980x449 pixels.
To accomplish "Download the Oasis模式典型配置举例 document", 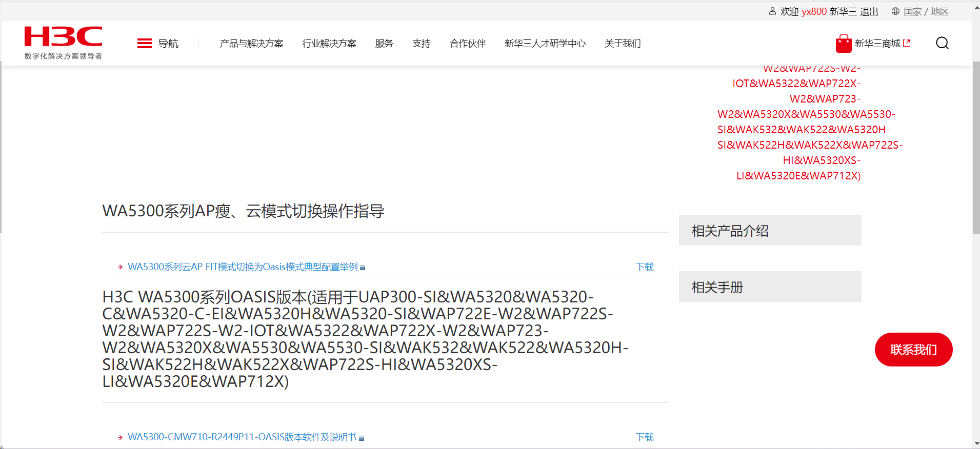I will (645, 267).
